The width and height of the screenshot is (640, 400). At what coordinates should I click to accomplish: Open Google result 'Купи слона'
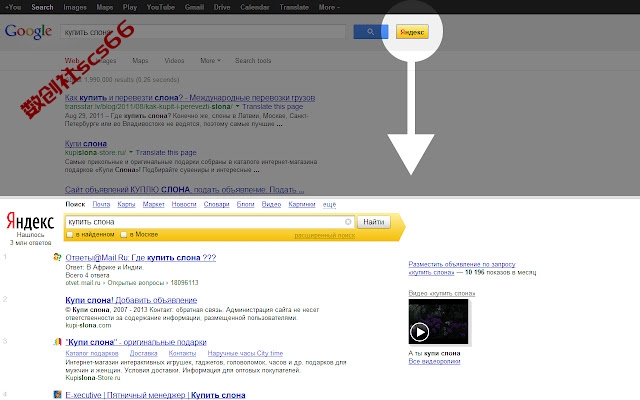pyautogui.click(x=86, y=144)
